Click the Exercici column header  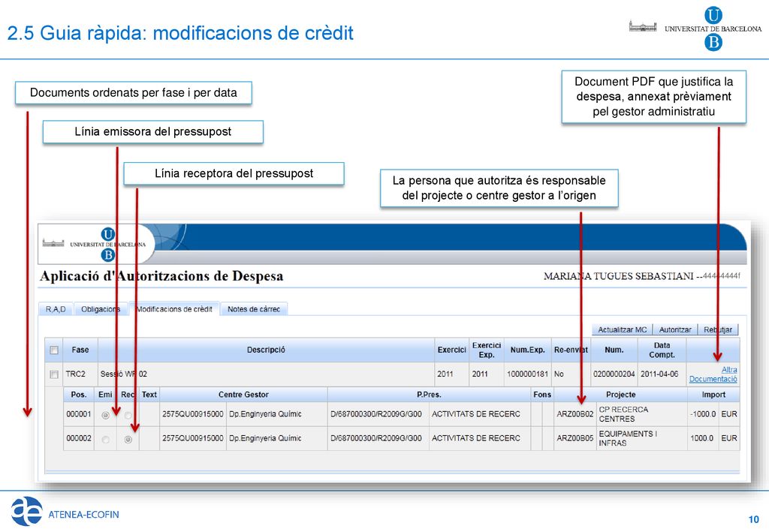point(451,350)
